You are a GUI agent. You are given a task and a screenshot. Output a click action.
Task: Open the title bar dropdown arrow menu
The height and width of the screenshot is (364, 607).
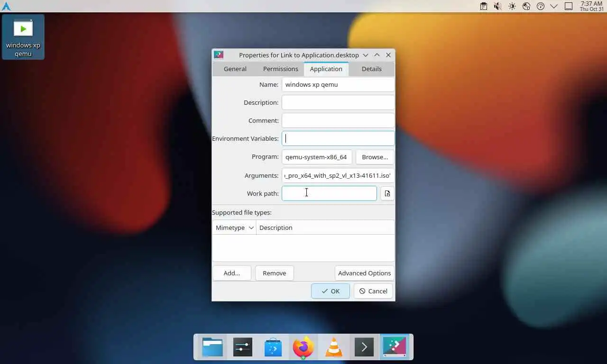click(365, 55)
